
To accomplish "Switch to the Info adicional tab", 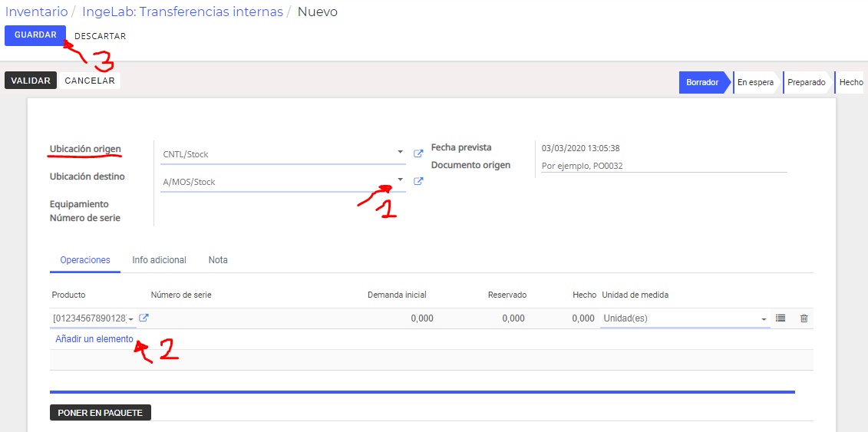I will pos(159,260).
